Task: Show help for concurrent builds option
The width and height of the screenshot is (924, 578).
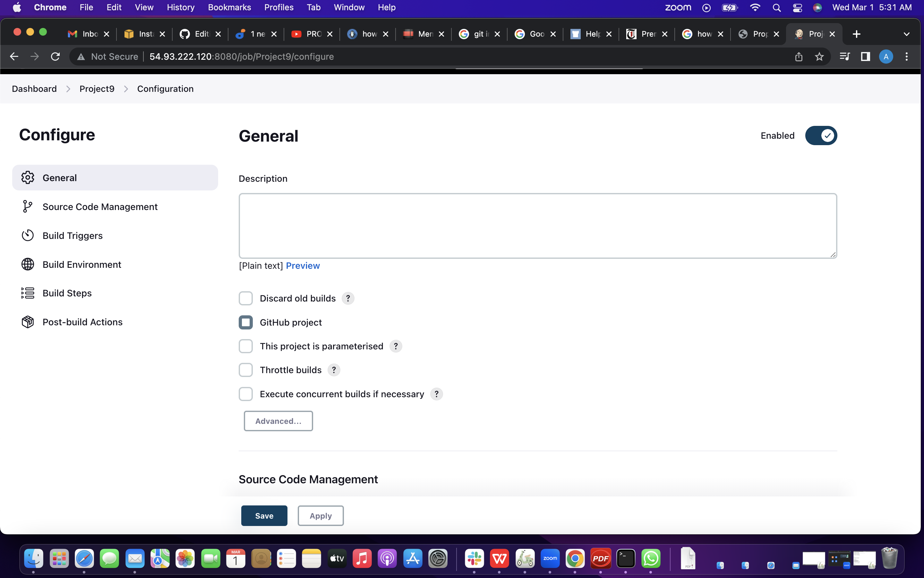Action: click(436, 394)
